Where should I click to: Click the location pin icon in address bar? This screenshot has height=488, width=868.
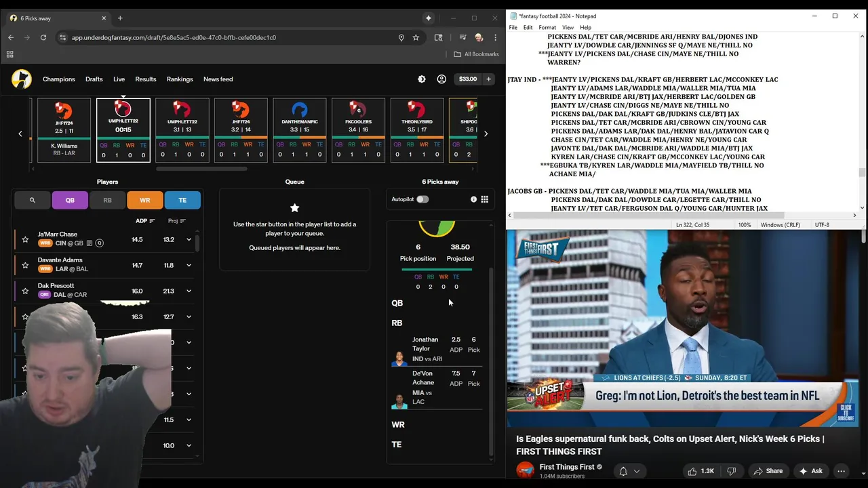coord(401,37)
